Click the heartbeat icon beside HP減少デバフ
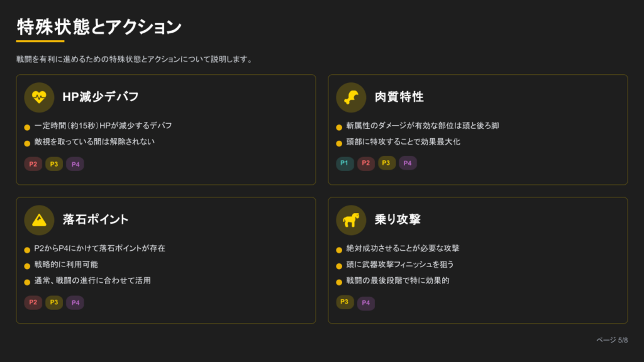This screenshot has height=362, width=644. coord(39,97)
